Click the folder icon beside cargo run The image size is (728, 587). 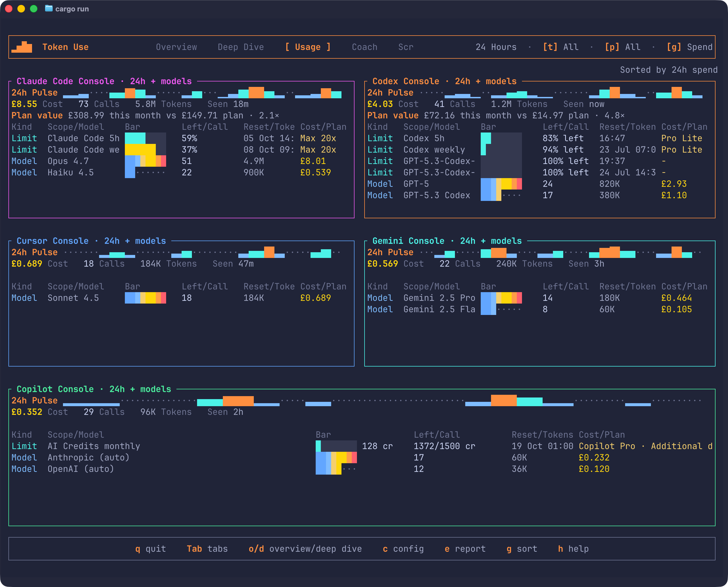(49, 8)
